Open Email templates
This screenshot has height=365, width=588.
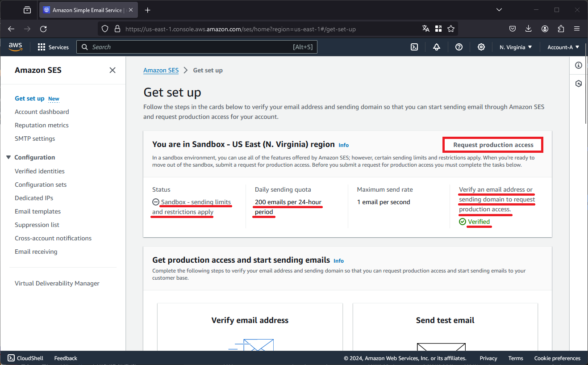point(38,211)
